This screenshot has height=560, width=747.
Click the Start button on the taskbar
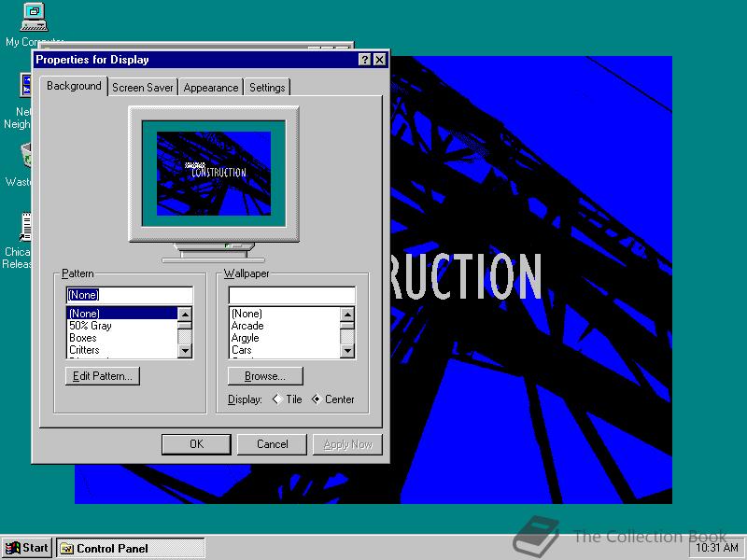27,548
